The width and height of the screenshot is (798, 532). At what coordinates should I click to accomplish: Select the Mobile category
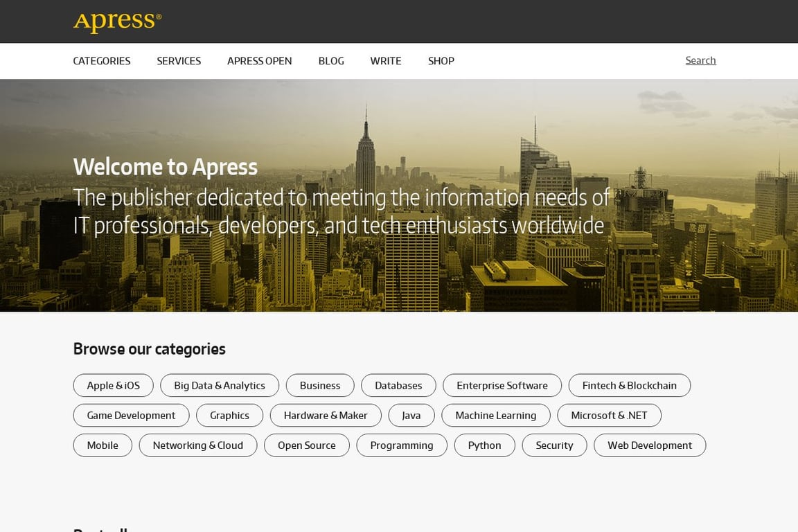click(103, 445)
